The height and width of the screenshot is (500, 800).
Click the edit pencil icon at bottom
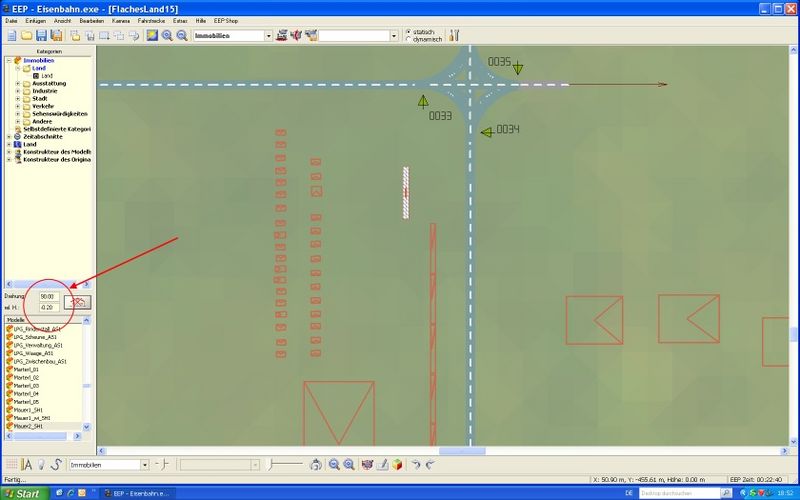[382, 464]
